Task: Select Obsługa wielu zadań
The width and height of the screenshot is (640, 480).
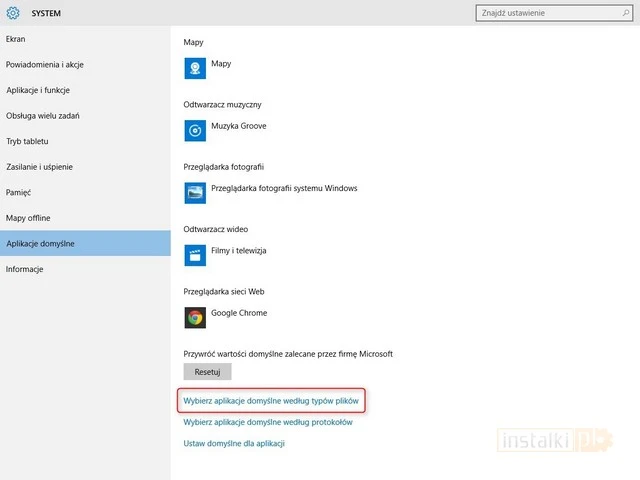Action: [43, 116]
